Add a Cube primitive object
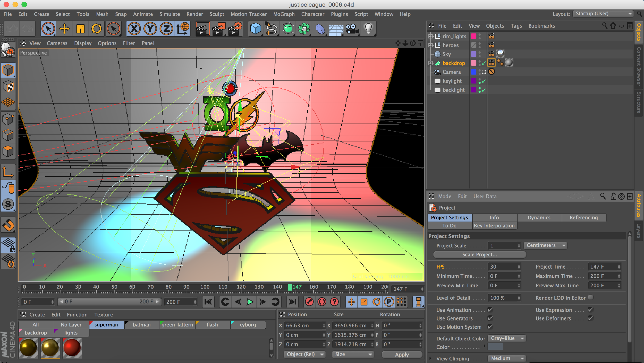Image resolution: width=644 pixels, height=363 pixels. [x=255, y=29]
